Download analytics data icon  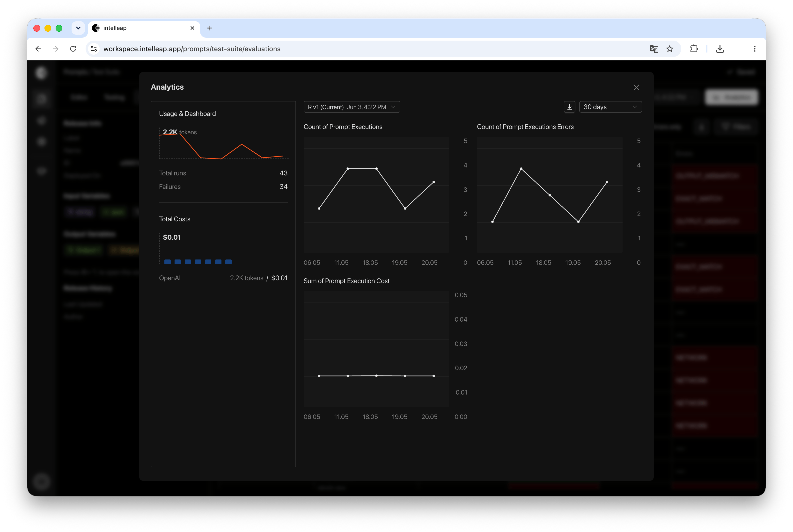click(569, 107)
